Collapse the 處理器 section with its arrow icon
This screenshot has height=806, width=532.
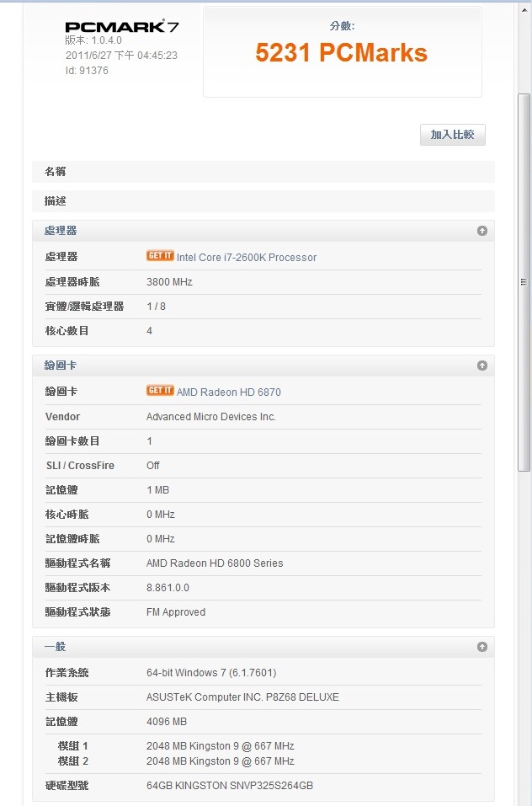pyautogui.click(x=482, y=231)
